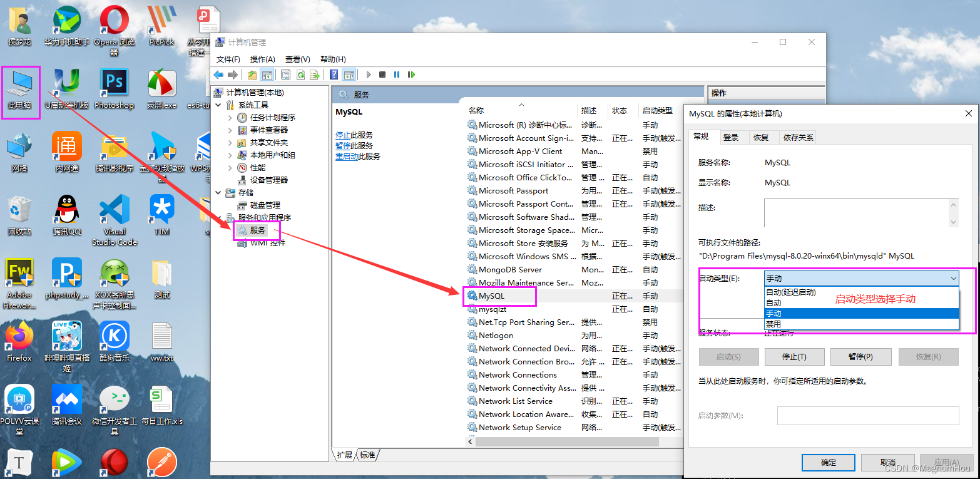Expand the 事件查看器 tree node
The width and height of the screenshot is (980, 479).
(x=230, y=130)
